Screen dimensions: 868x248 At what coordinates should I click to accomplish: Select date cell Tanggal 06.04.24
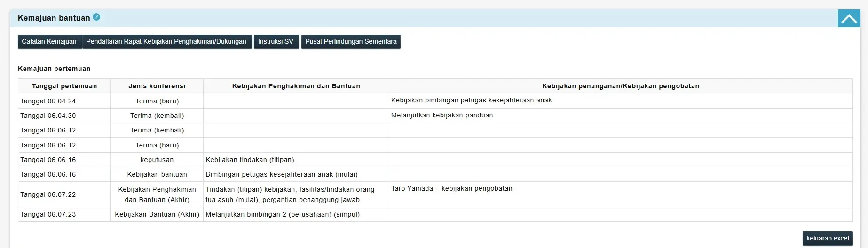tap(64, 101)
